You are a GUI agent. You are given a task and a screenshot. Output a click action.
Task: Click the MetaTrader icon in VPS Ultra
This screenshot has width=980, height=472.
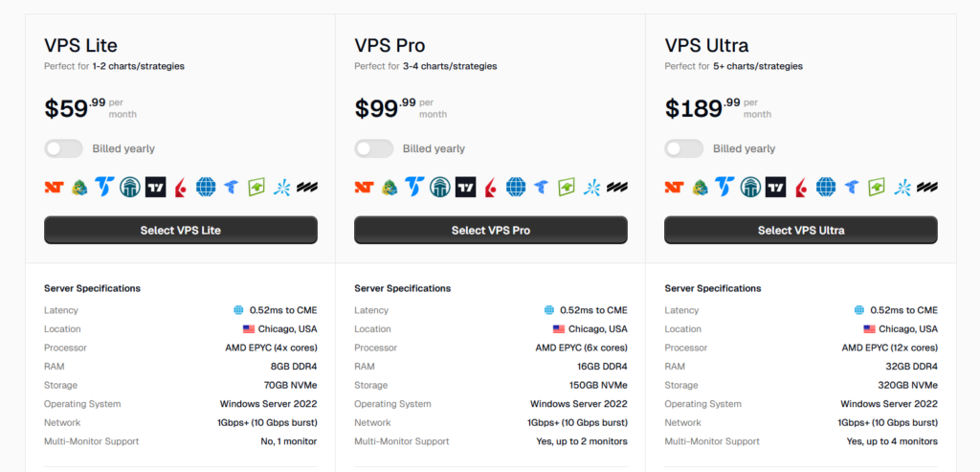click(699, 187)
